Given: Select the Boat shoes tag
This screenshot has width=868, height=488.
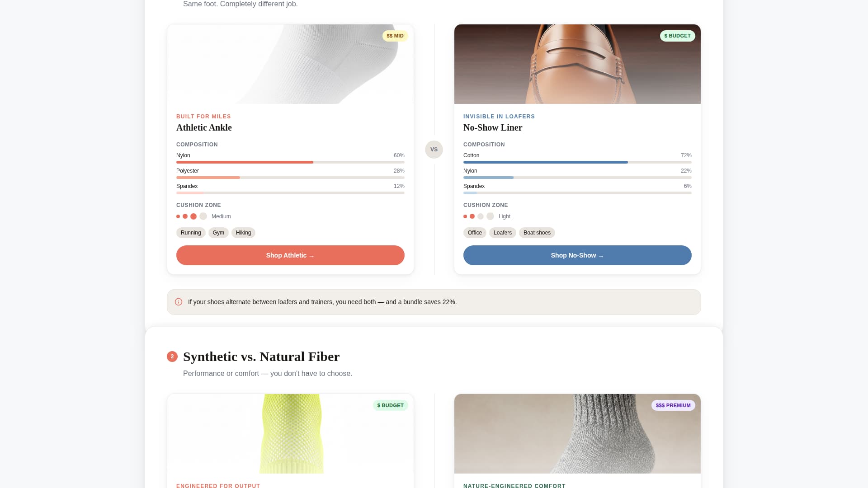Looking at the screenshot, I should click(537, 233).
